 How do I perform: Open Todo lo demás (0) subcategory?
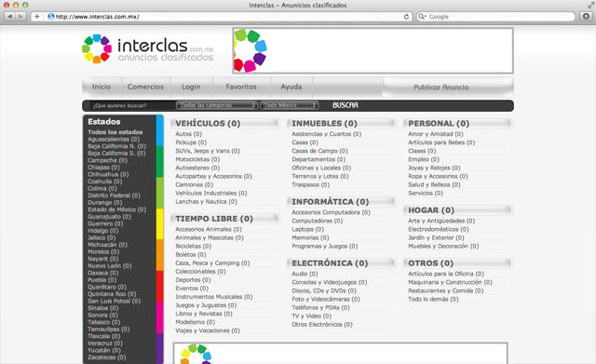433,299
